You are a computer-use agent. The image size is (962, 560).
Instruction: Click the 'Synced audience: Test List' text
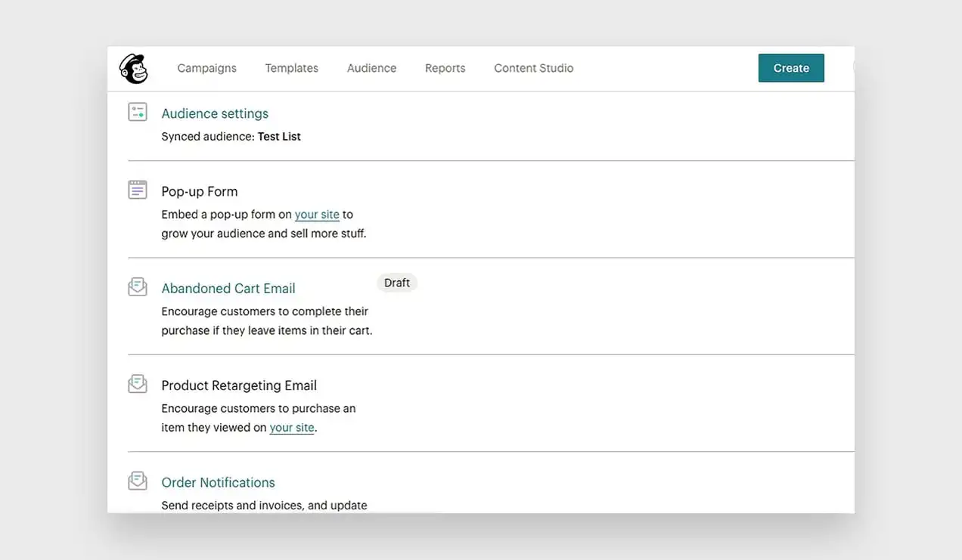[x=231, y=137]
